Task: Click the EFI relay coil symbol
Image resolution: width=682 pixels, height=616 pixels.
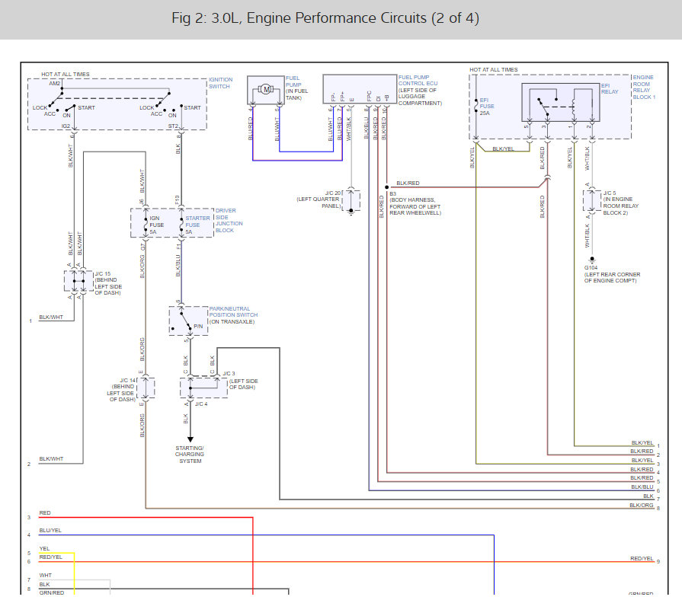Action: point(574,109)
